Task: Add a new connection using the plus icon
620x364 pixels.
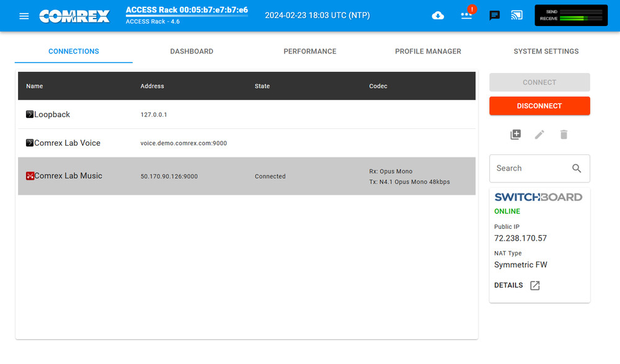Action: coord(515,135)
